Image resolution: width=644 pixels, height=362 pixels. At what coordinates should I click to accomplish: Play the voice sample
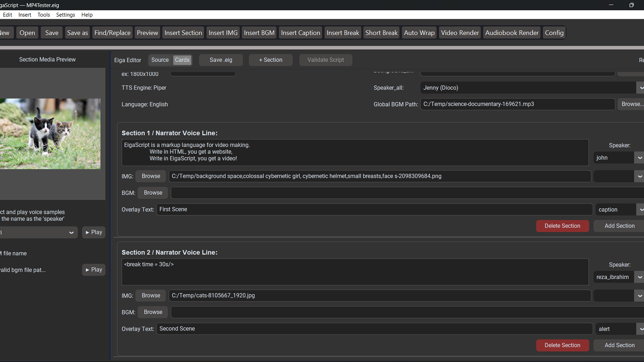coord(94,232)
